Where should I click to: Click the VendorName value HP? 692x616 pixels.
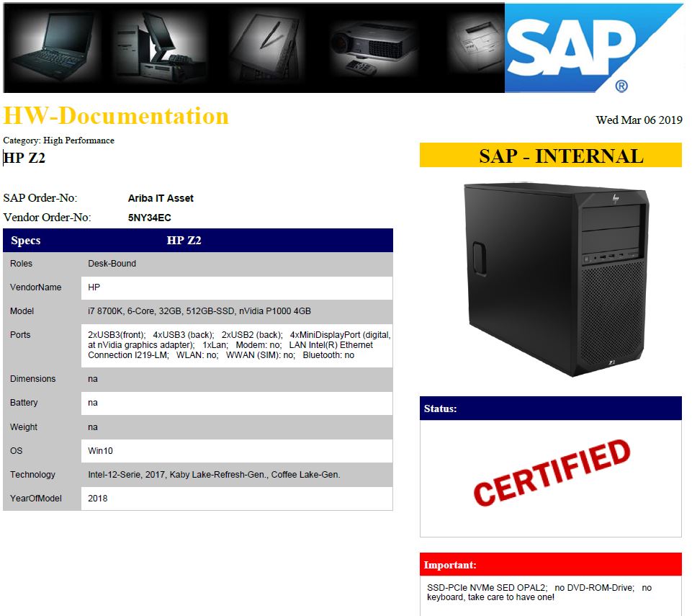coord(94,287)
